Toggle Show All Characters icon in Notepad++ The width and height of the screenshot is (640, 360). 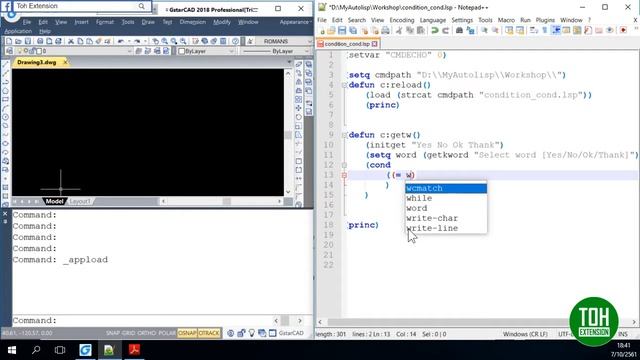pyautogui.click(x=544, y=30)
